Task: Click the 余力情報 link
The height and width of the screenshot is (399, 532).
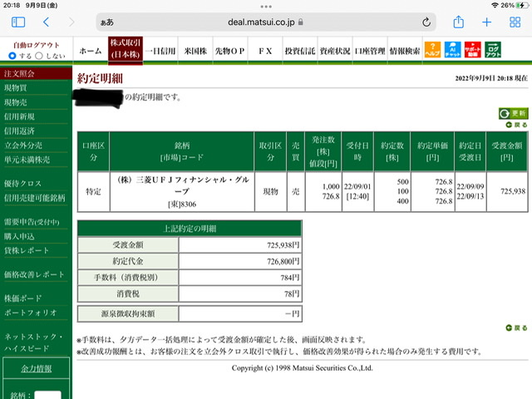Action: [37, 368]
